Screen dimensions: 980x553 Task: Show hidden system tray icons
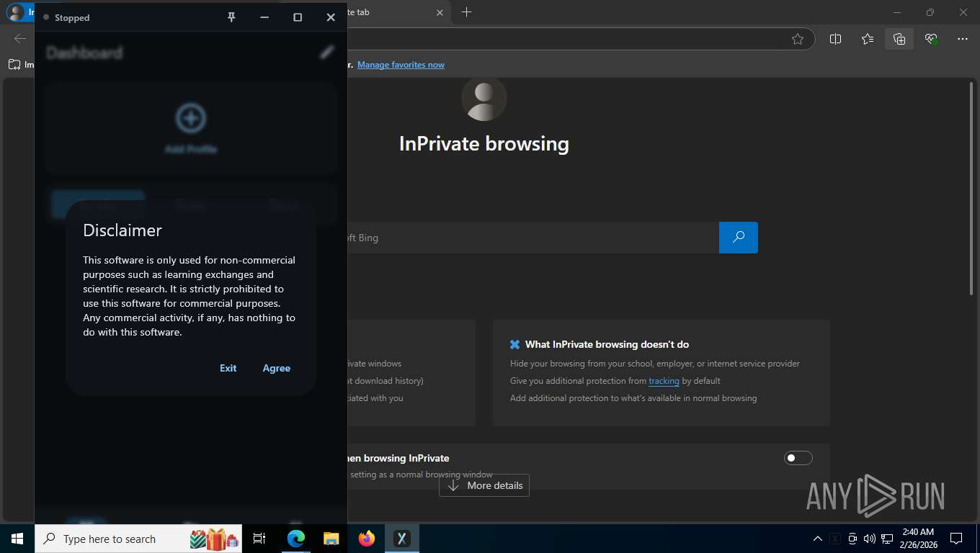[818, 539]
